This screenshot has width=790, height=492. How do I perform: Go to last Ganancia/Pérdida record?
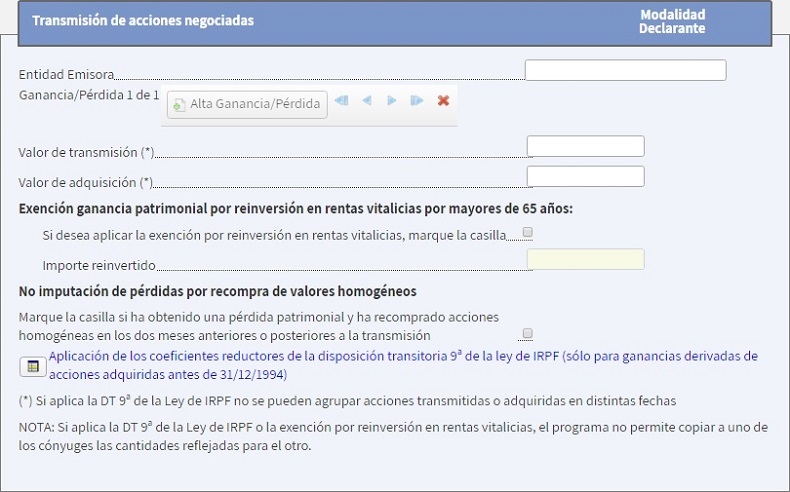coord(417,101)
